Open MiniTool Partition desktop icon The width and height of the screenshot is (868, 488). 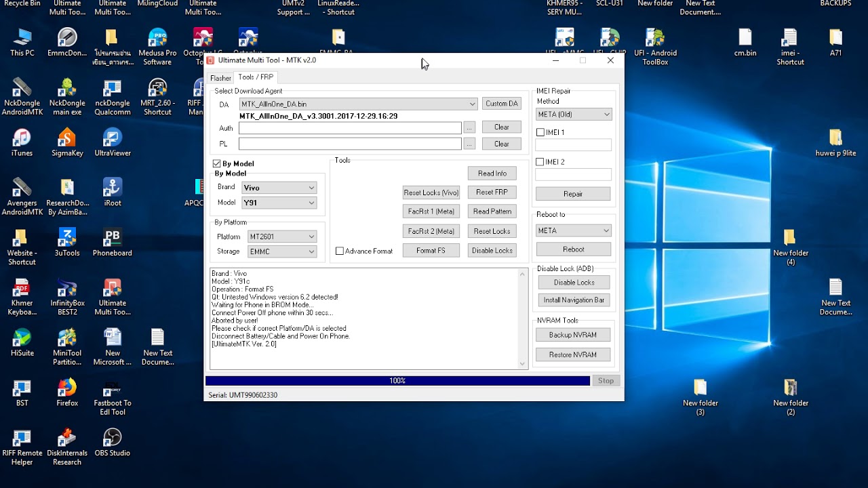67,348
